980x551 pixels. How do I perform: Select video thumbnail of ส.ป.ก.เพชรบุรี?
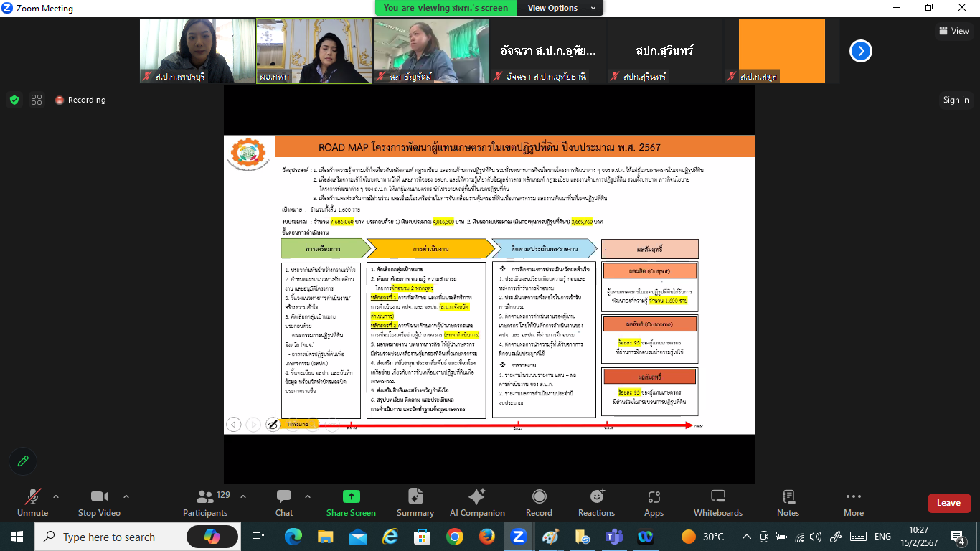(x=197, y=51)
